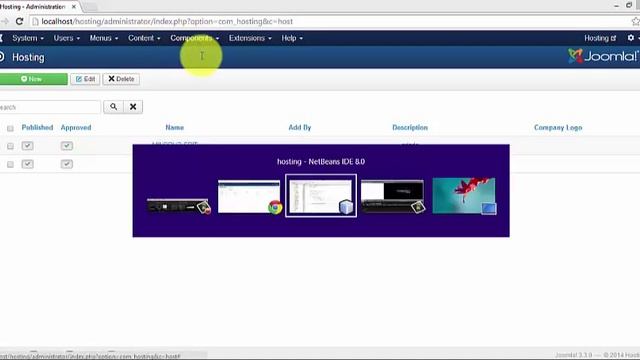Select the Desktop thumbnail in switcher

click(464, 196)
